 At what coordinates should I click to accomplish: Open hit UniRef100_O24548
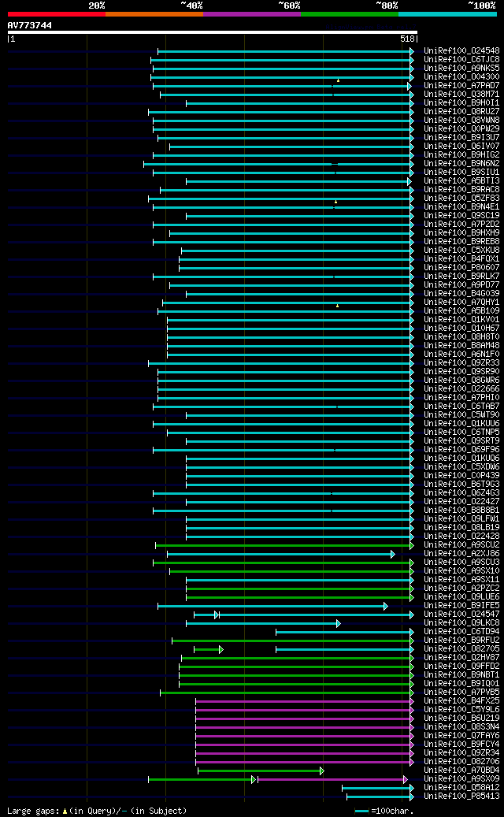pos(461,51)
